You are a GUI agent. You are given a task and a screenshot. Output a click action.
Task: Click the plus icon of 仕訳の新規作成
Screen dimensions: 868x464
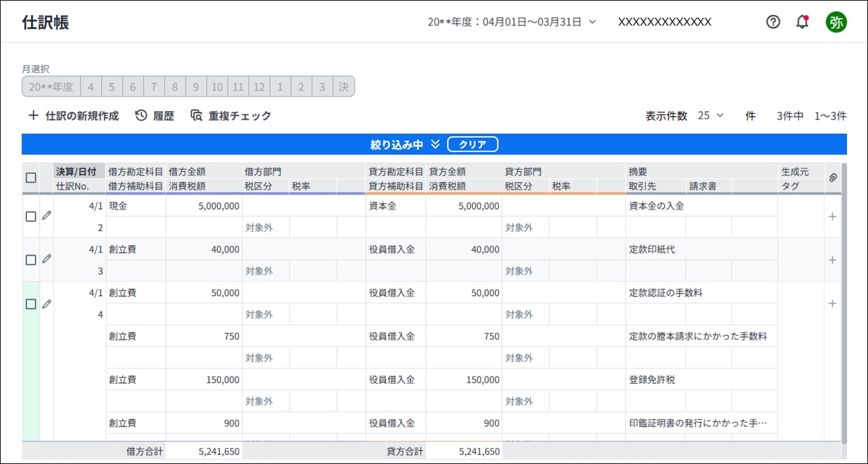[34, 116]
